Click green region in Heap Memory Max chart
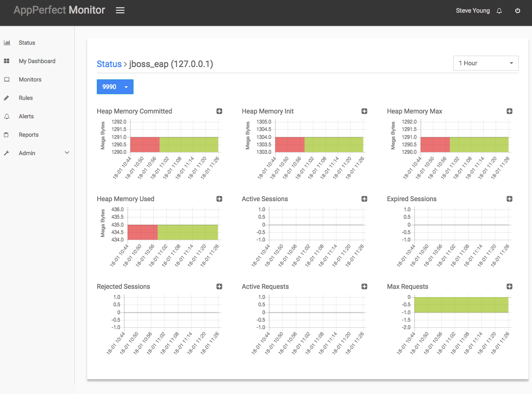 [479, 145]
